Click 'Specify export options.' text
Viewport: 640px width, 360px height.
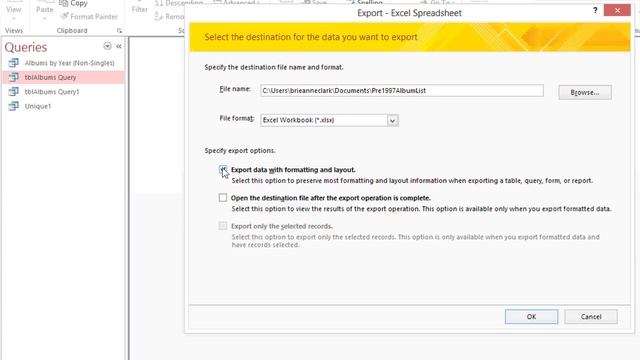(240, 151)
